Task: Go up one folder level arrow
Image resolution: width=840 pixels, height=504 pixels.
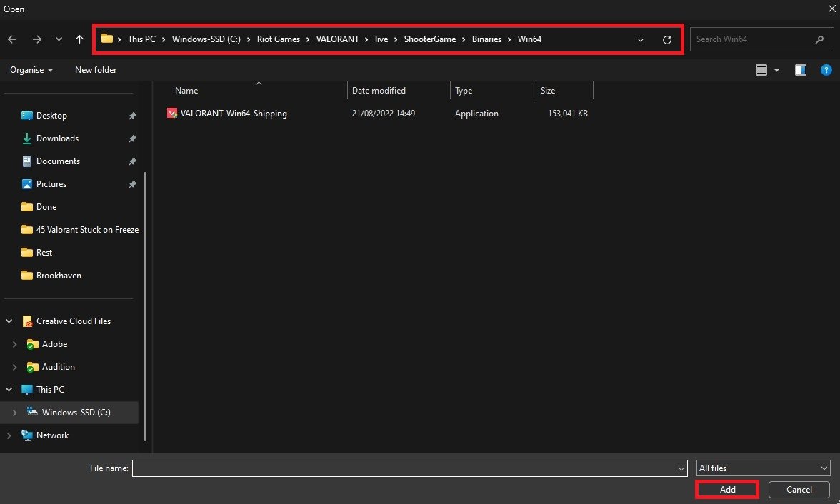Action: [79, 39]
